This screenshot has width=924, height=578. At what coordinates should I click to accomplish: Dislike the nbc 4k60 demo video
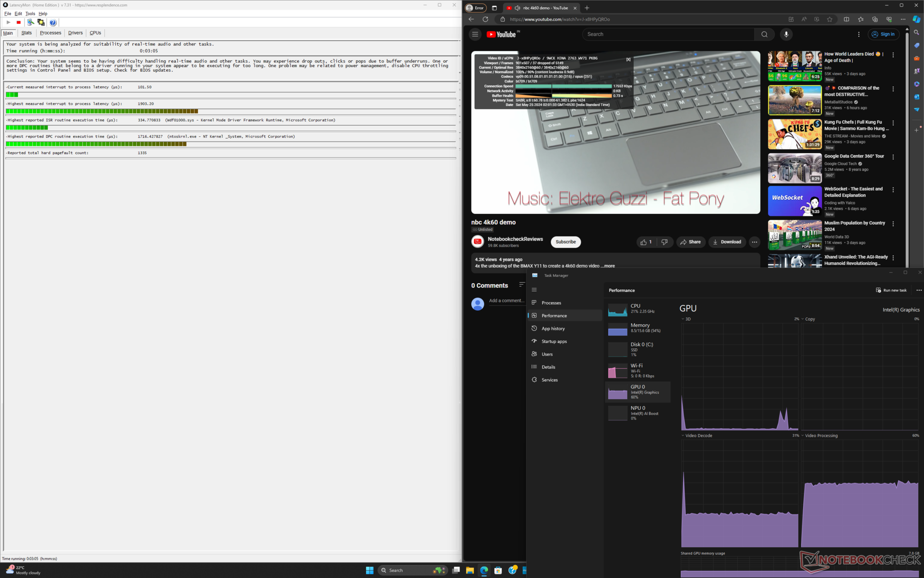tap(664, 242)
